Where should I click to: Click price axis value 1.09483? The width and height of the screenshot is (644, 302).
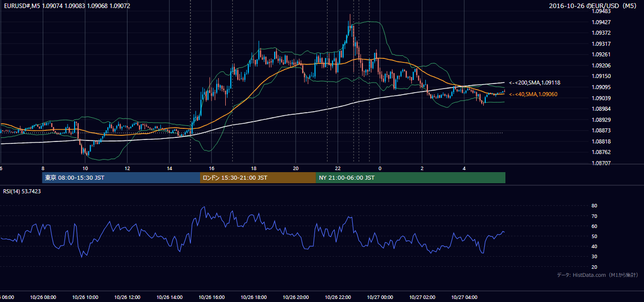pyautogui.click(x=601, y=11)
